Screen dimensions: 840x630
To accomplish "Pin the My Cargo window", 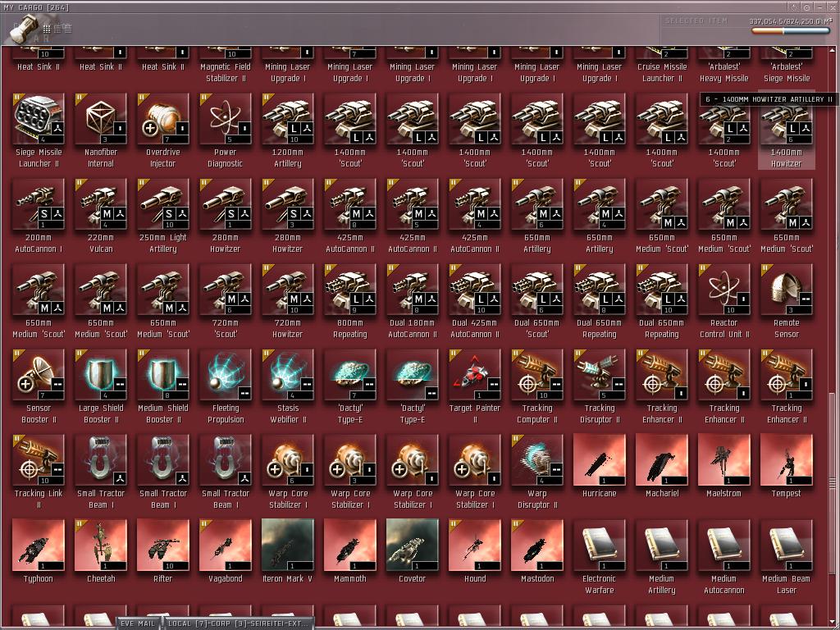I will (x=794, y=7).
